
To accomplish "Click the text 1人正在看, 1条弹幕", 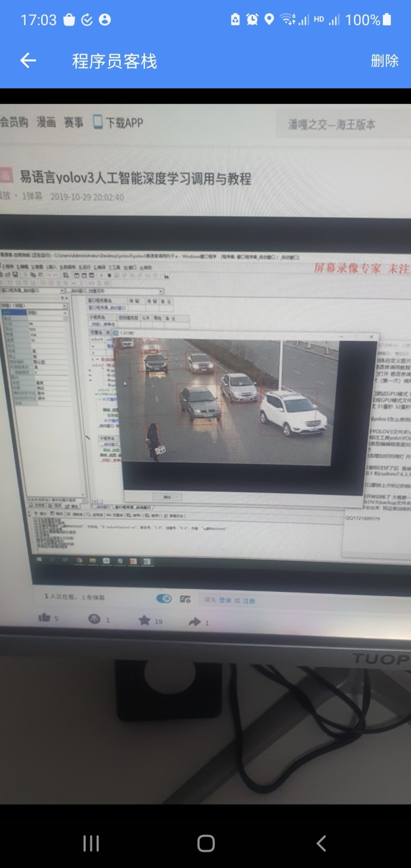I will 74,597.
